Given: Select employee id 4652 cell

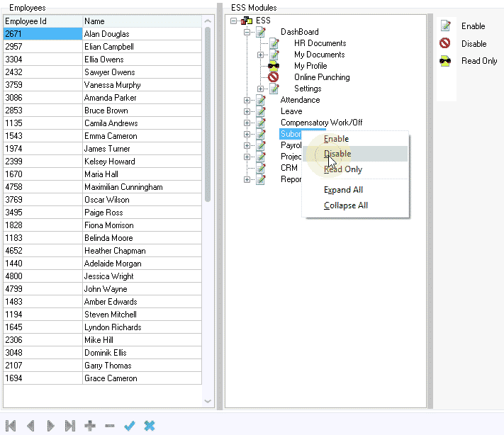Looking at the screenshot, I should (43, 251).
